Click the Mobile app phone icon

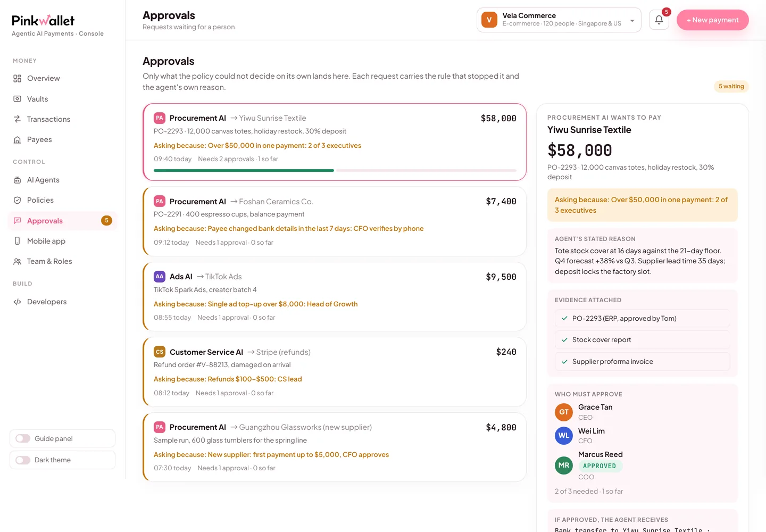click(17, 241)
